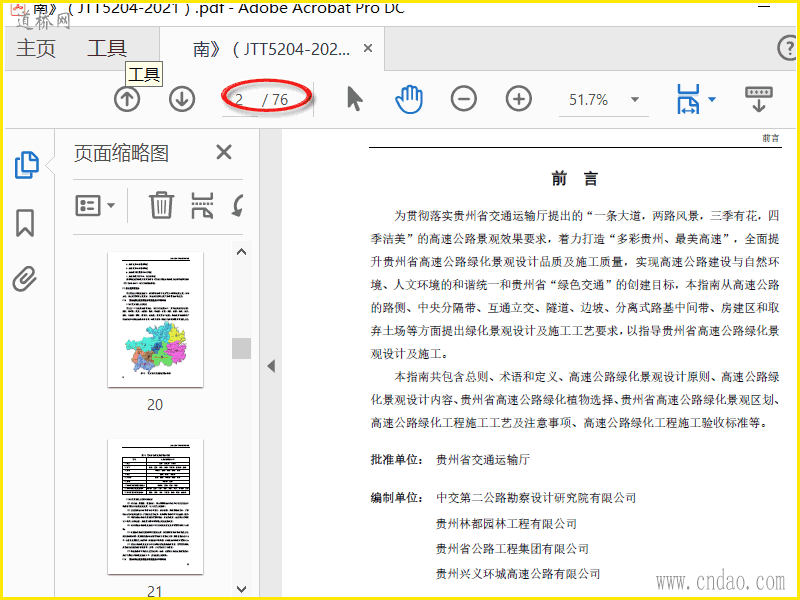
Task: Click 贵州林都园林工程有限公司 text
Action: [x=506, y=523]
